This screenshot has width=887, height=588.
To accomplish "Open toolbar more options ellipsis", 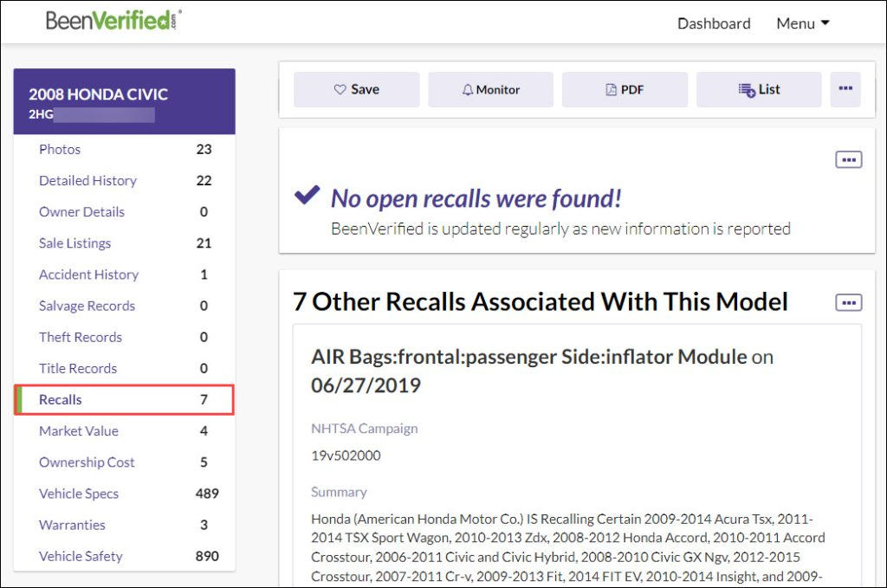I will point(845,89).
